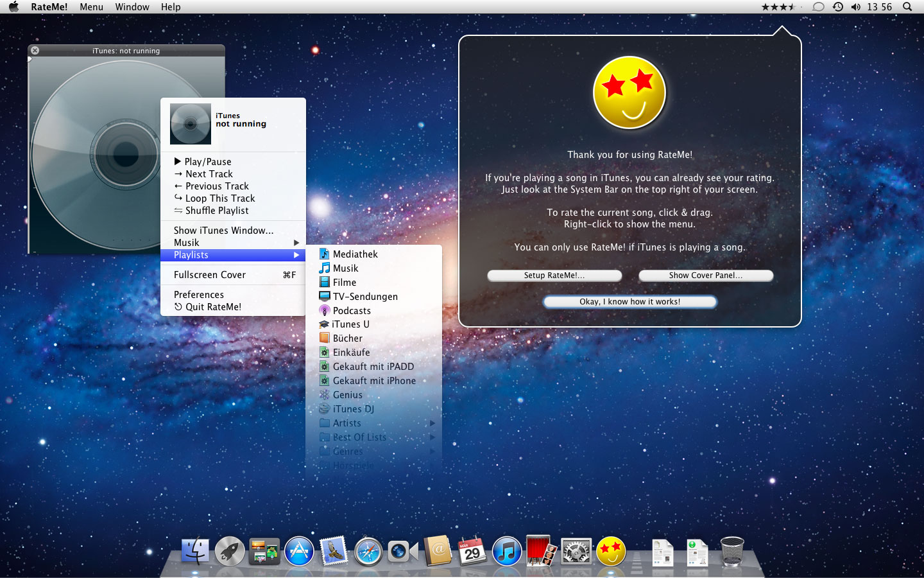Screen dimensions: 924x578
Task: Open the App Store Dock icon
Action: [299, 551]
